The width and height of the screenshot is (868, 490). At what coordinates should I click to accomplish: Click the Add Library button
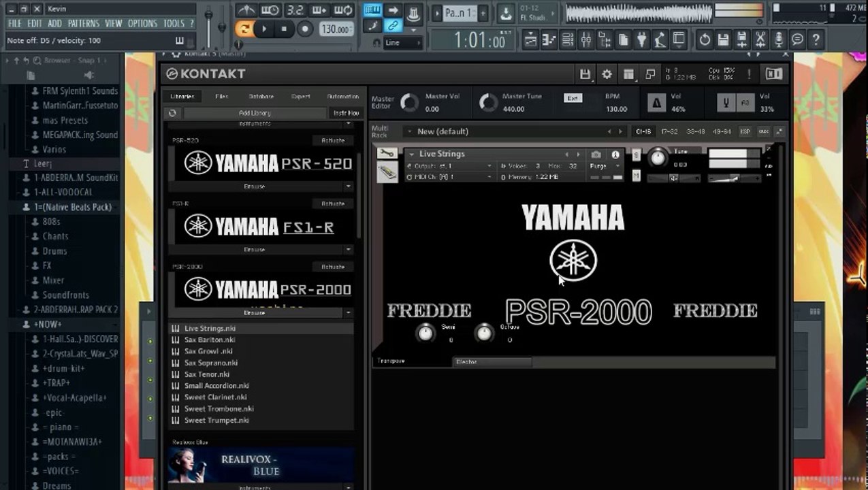click(255, 113)
